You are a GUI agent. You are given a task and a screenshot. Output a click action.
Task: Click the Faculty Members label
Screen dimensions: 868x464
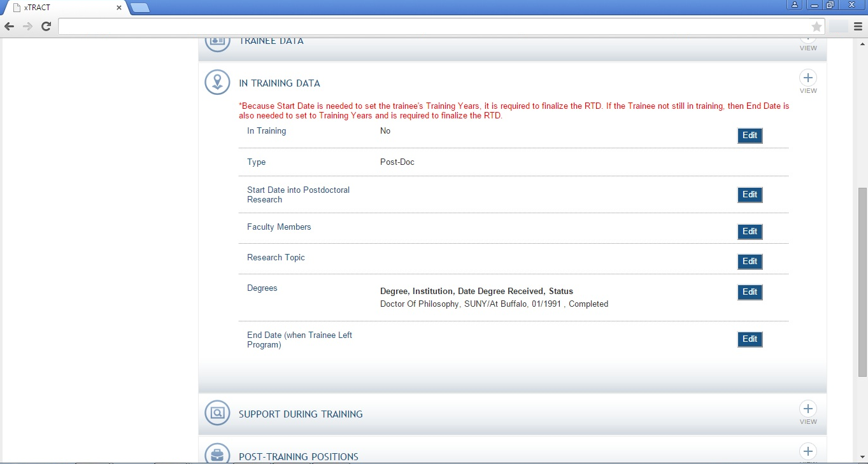279,227
